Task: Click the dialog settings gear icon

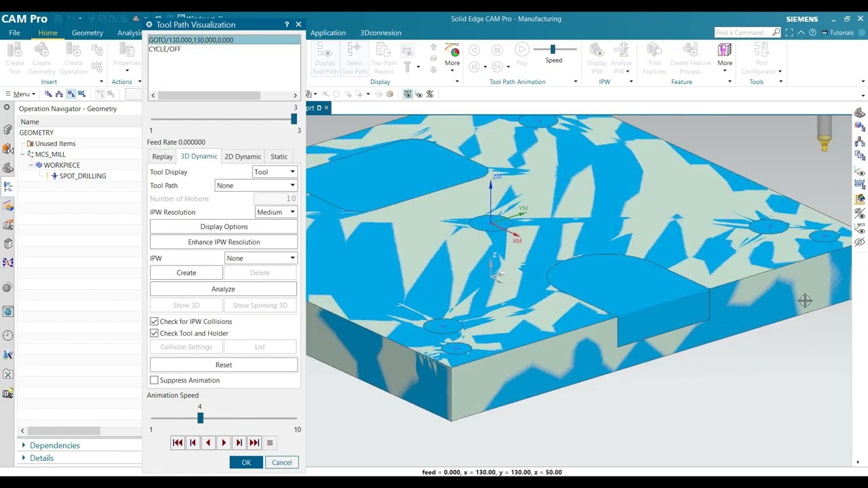Action: [x=149, y=24]
